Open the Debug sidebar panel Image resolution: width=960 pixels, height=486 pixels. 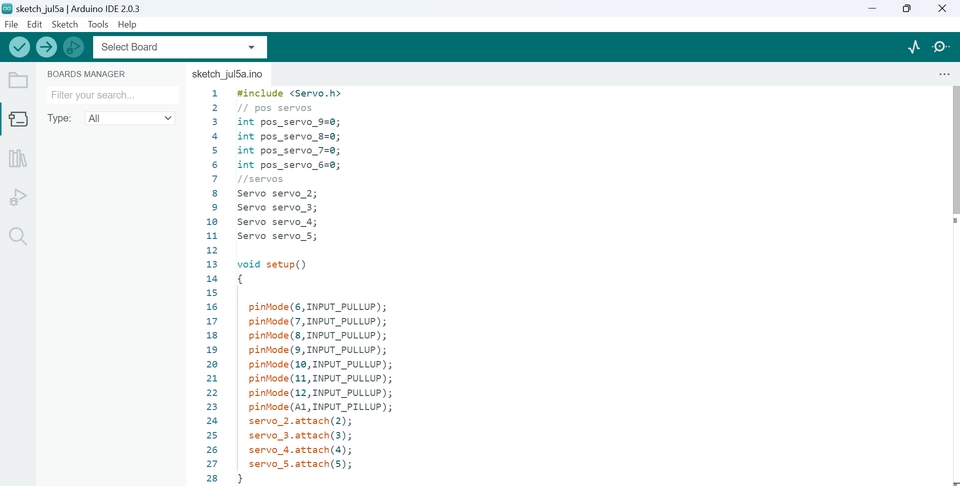[18, 197]
